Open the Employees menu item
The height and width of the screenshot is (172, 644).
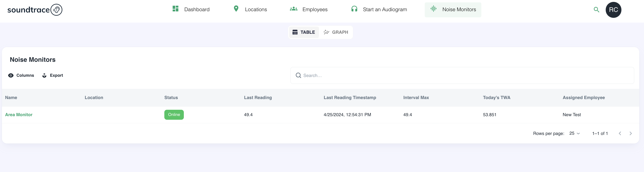[x=314, y=10]
